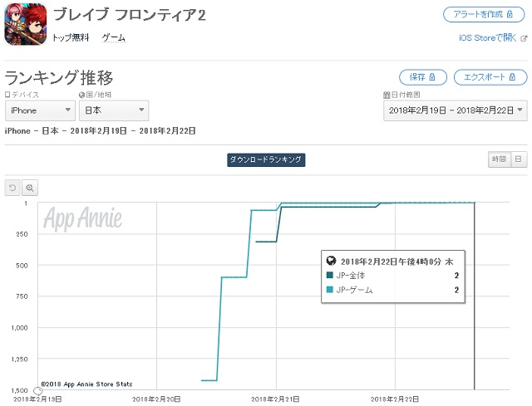Click the lock icon on エクスポート button
The height and width of the screenshot is (406, 532).
(x=512, y=77)
